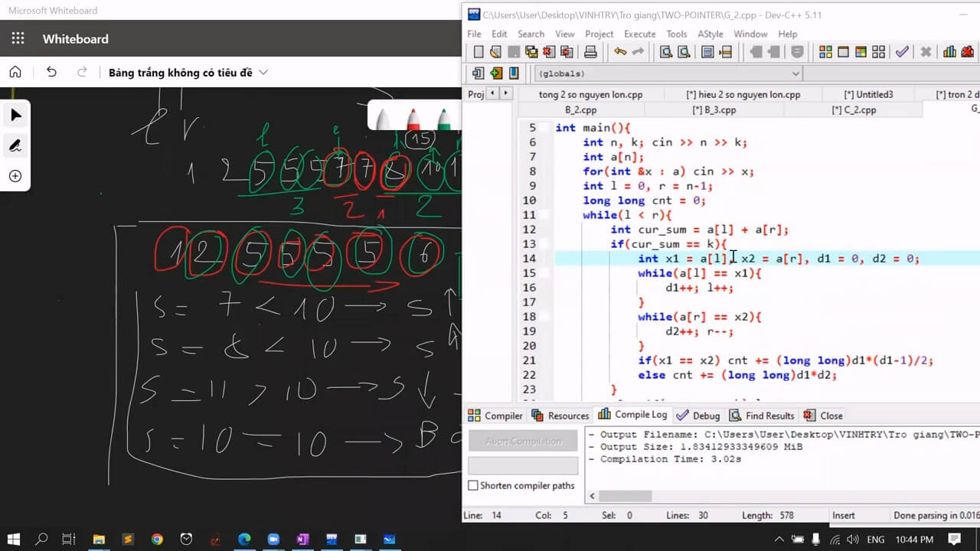Click the Save All toolbar icon
980x551 pixels.
tap(531, 52)
